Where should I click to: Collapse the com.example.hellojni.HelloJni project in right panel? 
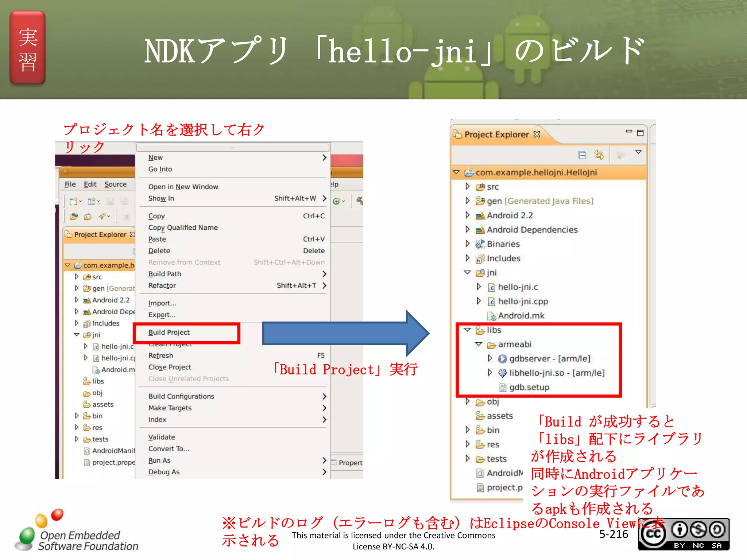pyautogui.click(x=456, y=172)
